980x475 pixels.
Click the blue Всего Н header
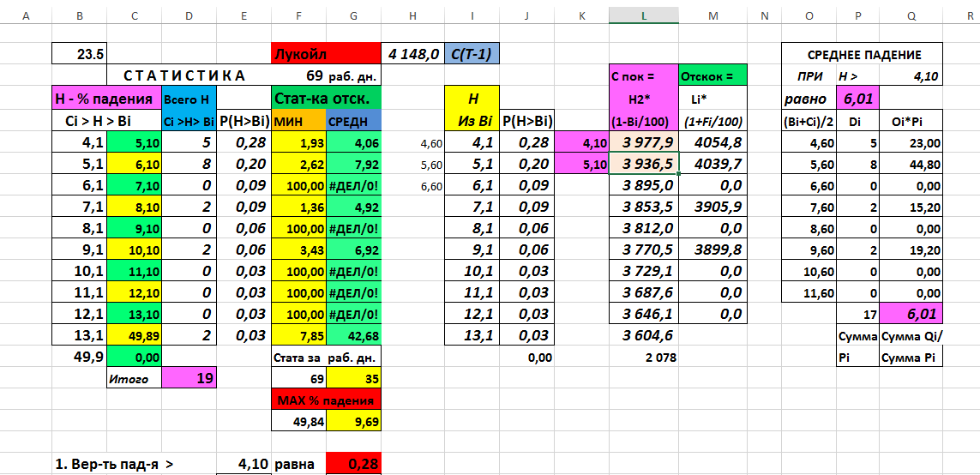click(x=189, y=98)
